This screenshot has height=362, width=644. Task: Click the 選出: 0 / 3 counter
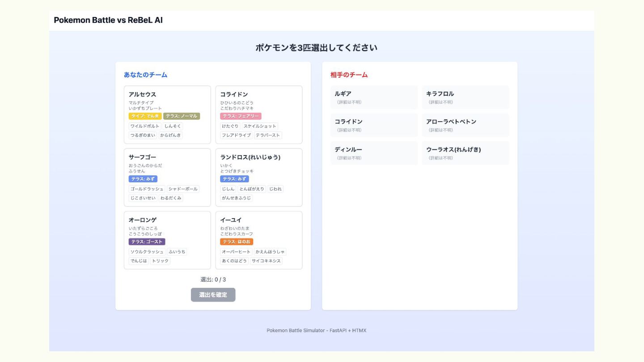[213, 280]
